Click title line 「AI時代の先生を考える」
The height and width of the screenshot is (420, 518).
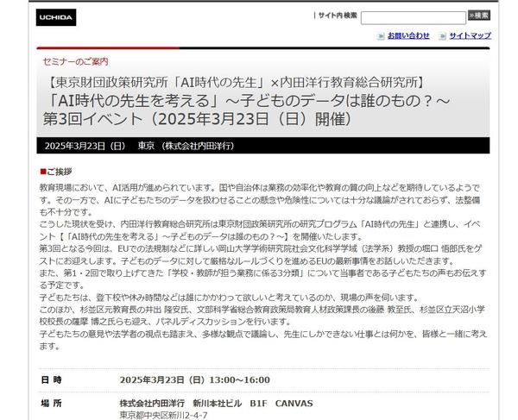[x=247, y=101]
